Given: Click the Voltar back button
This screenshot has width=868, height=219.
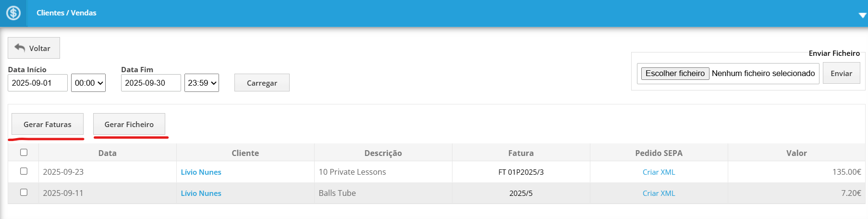Looking at the screenshot, I should pos(34,48).
